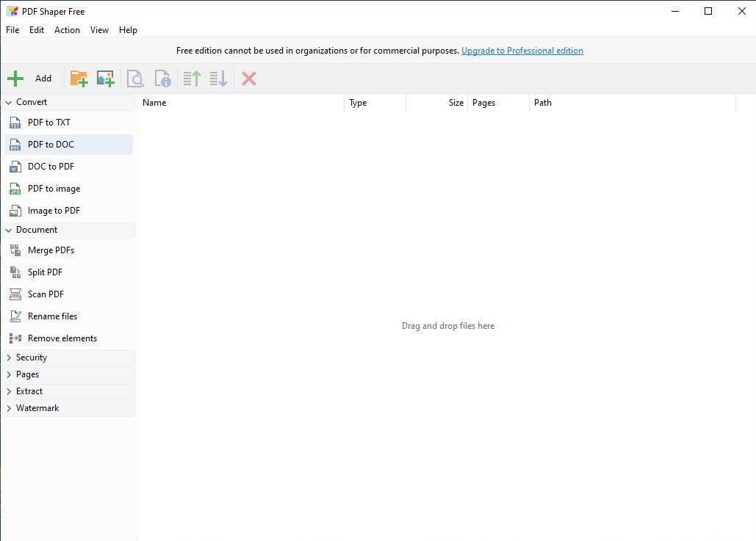The height and width of the screenshot is (541, 756).
Task: Close the PDF Shaper window
Action: click(741, 11)
